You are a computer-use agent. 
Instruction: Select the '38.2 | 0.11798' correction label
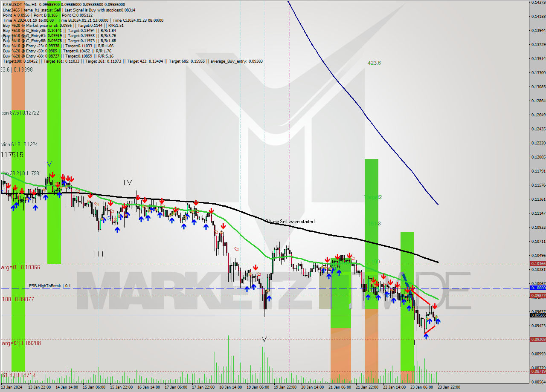point(19,173)
